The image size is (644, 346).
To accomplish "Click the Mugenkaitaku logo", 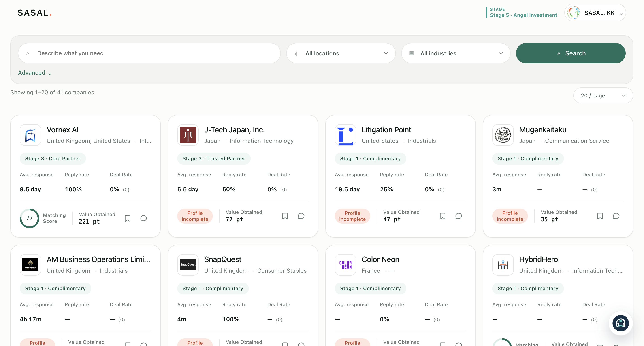I will click(x=503, y=135).
